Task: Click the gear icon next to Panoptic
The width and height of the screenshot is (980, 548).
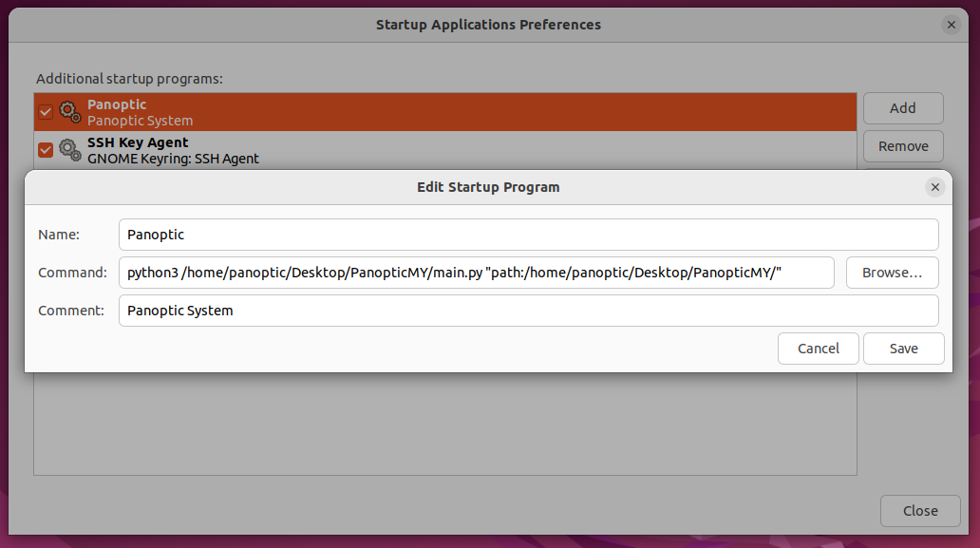Action: tap(70, 112)
